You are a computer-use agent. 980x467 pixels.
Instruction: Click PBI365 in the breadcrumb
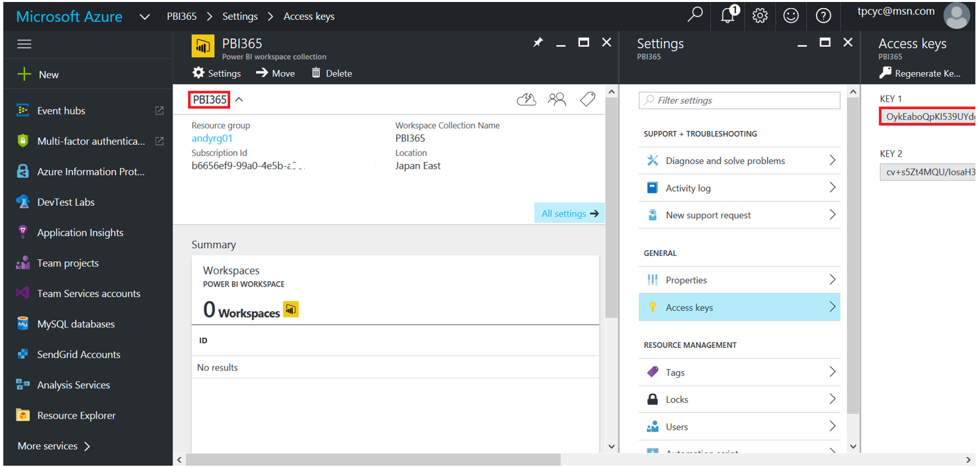click(181, 17)
